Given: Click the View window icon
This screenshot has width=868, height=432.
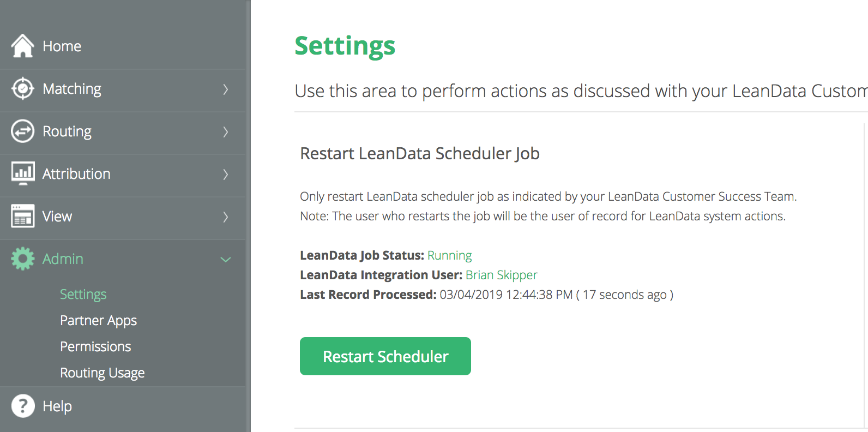Looking at the screenshot, I should (22, 216).
